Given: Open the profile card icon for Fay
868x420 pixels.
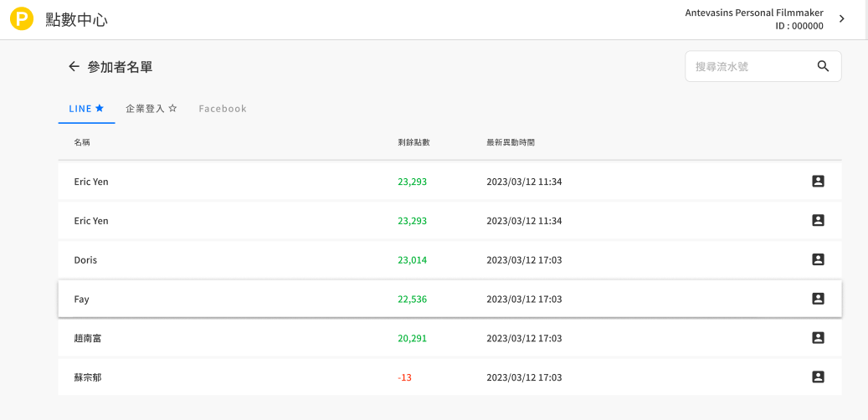Looking at the screenshot, I should click(818, 299).
